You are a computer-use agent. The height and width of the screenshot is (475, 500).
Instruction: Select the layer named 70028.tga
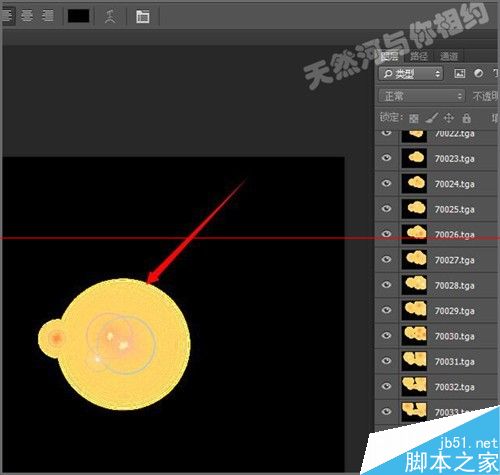pyautogui.click(x=455, y=285)
